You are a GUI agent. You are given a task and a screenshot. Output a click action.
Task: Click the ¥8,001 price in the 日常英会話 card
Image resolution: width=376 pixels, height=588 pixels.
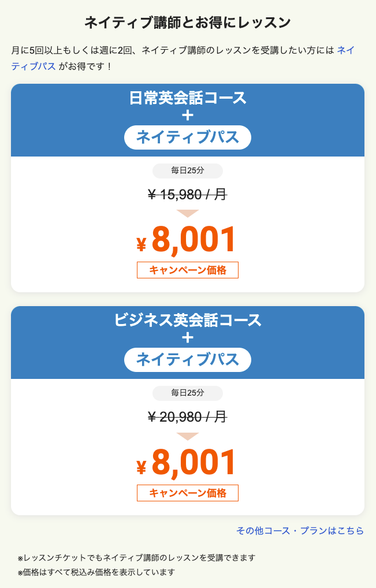coord(187,240)
